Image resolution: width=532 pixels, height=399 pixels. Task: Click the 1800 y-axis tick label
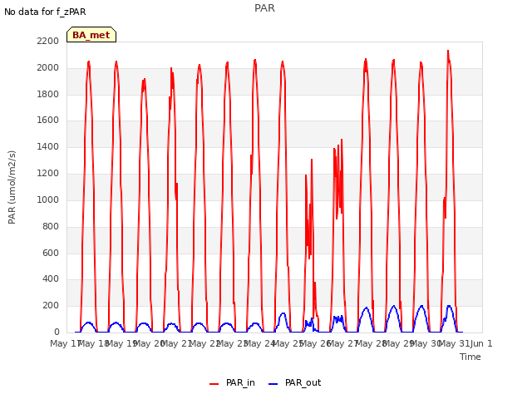coord(48,94)
